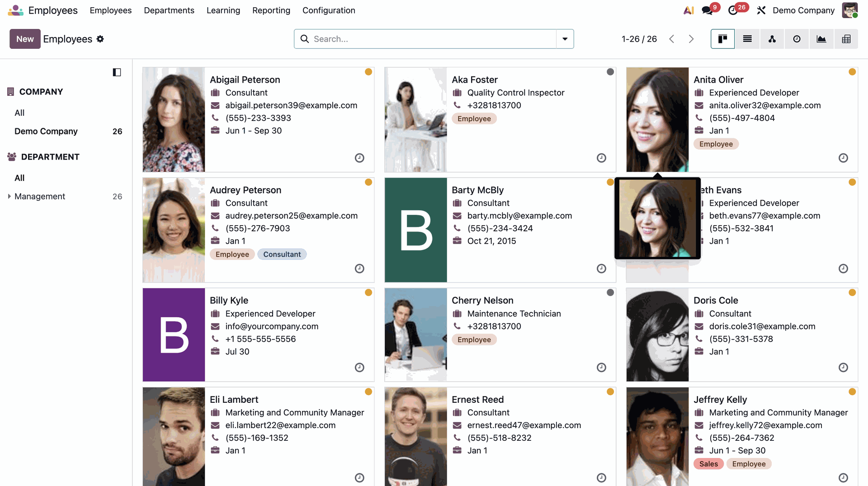Screen dimensions: 868x486
Task: Click grey presence dot on Cherry Nelson card
Action: click(x=610, y=293)
